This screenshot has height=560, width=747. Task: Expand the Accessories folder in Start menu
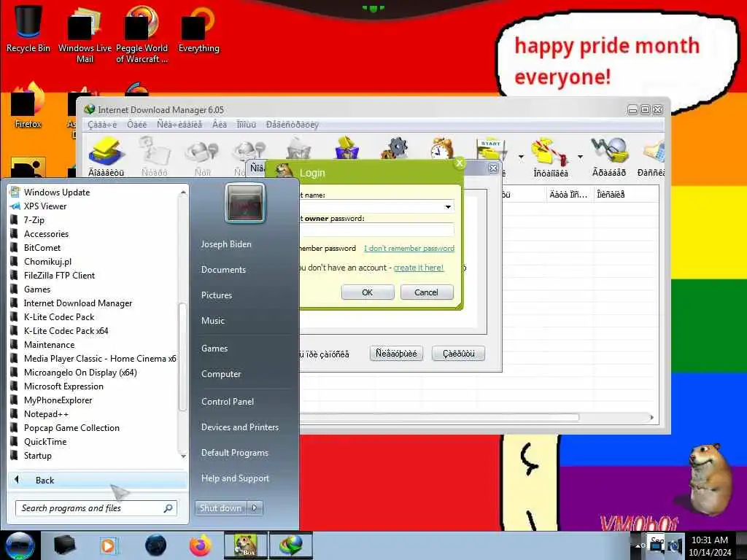[x=46, y=234]
